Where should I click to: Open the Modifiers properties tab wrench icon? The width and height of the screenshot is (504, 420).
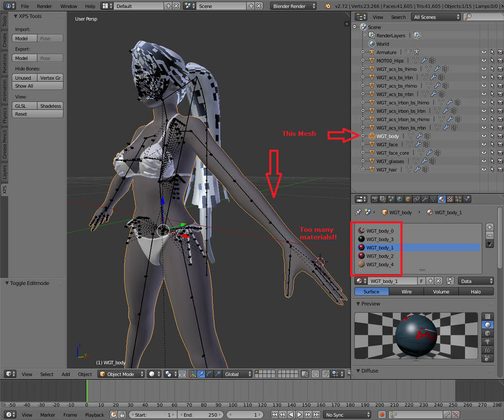tap(425, 199)
